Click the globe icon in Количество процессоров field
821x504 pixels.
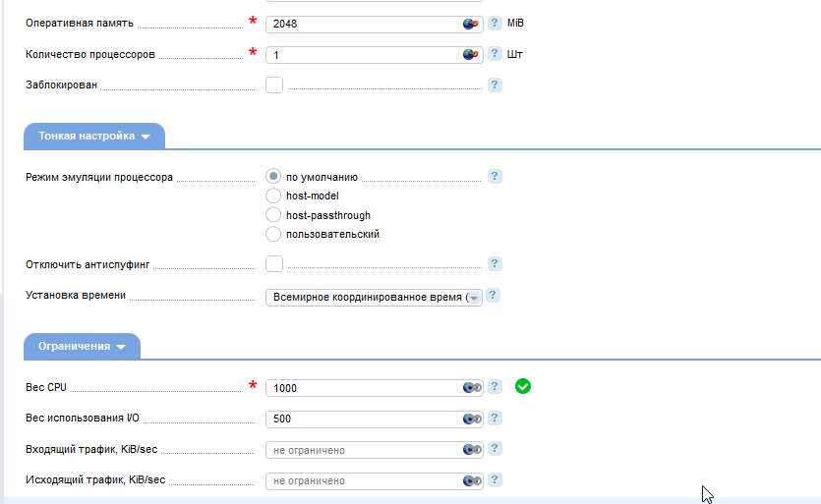click(471, 54)
